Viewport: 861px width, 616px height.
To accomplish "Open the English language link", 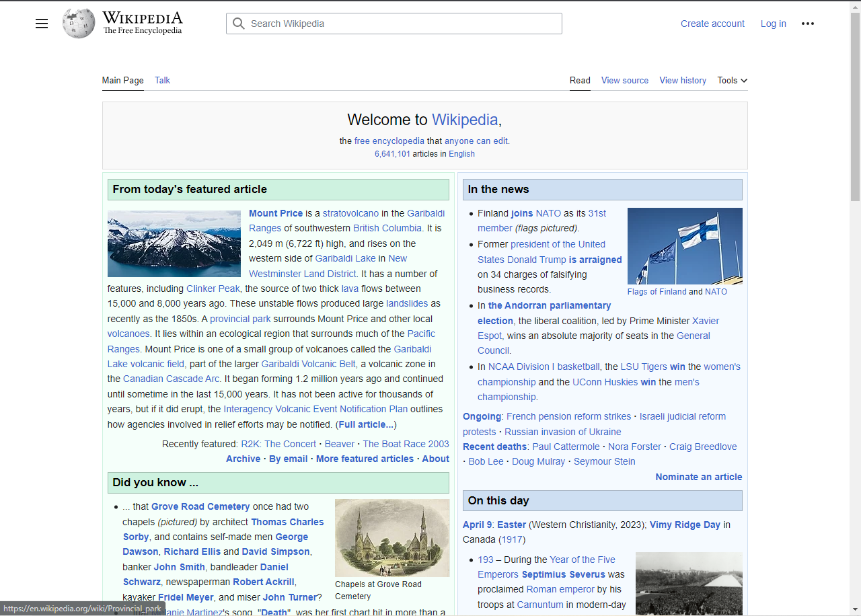I will [461, 154].
